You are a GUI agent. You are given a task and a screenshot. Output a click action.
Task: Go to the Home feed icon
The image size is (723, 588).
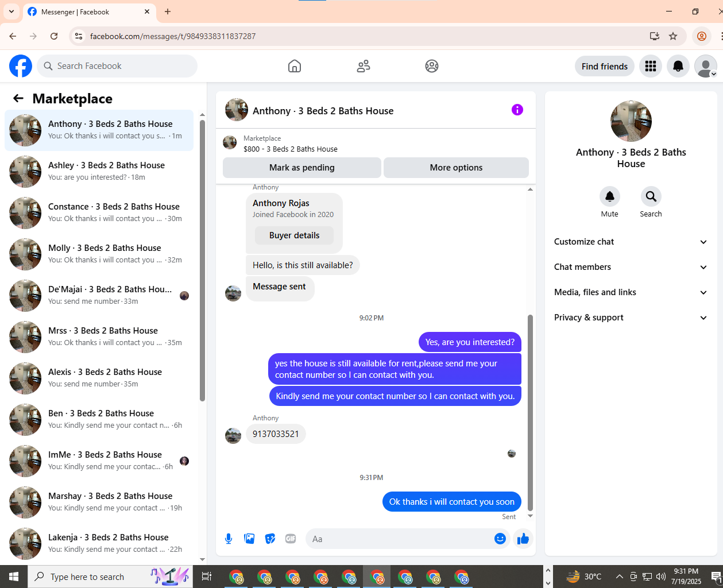pyautogui.click(x=295, y=66)
